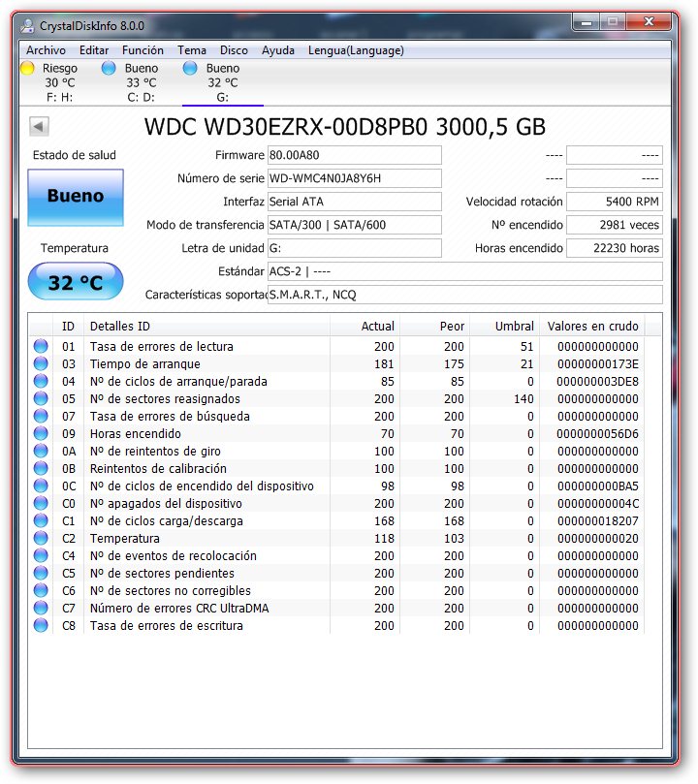Click status icon for Reintentos de calibración
698x784 pixels.
point(41,468)
